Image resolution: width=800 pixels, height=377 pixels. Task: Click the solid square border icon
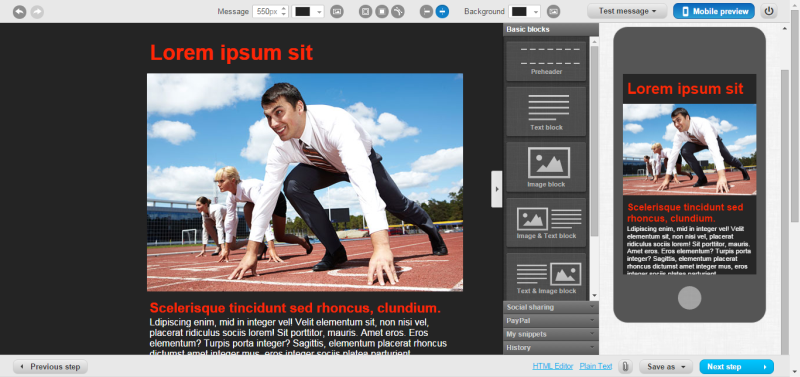pyautogui.click(x=382, y=11)
